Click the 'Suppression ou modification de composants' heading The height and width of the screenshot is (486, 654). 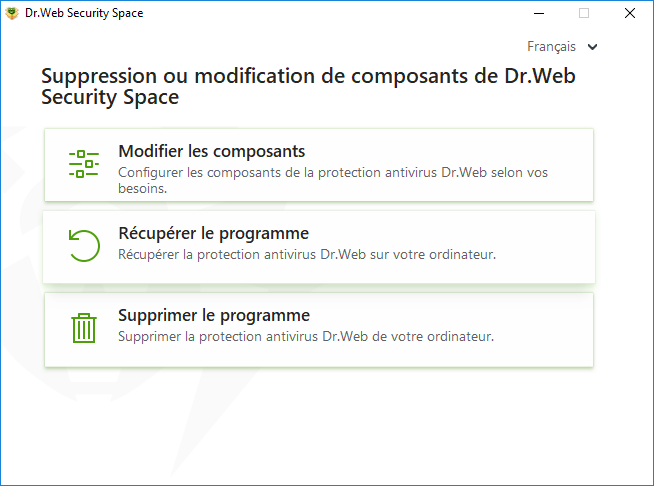click(308, 86)
